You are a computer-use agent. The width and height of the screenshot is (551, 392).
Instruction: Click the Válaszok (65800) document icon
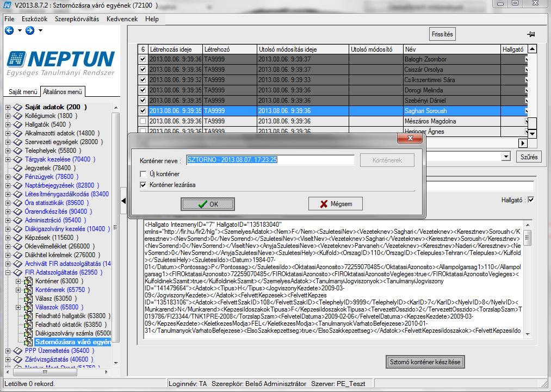coord(28,307)
